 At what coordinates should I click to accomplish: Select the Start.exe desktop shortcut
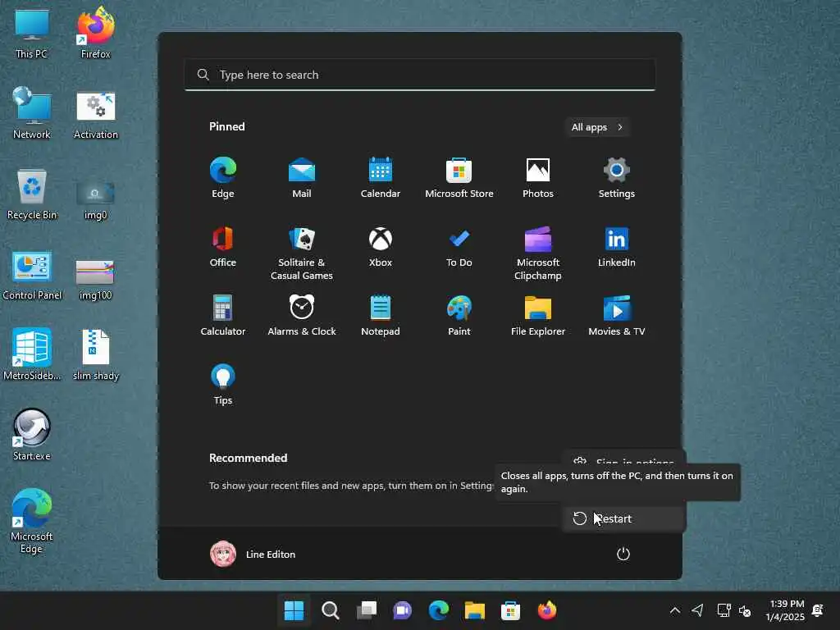(x=32, y=435)
